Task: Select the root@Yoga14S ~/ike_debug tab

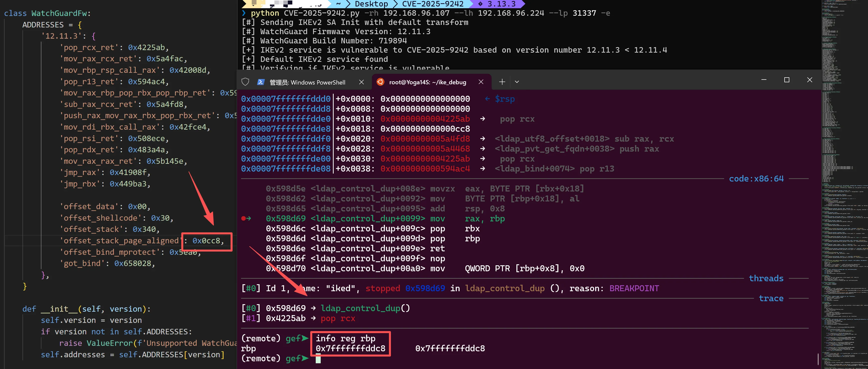Action: point(427,82)
